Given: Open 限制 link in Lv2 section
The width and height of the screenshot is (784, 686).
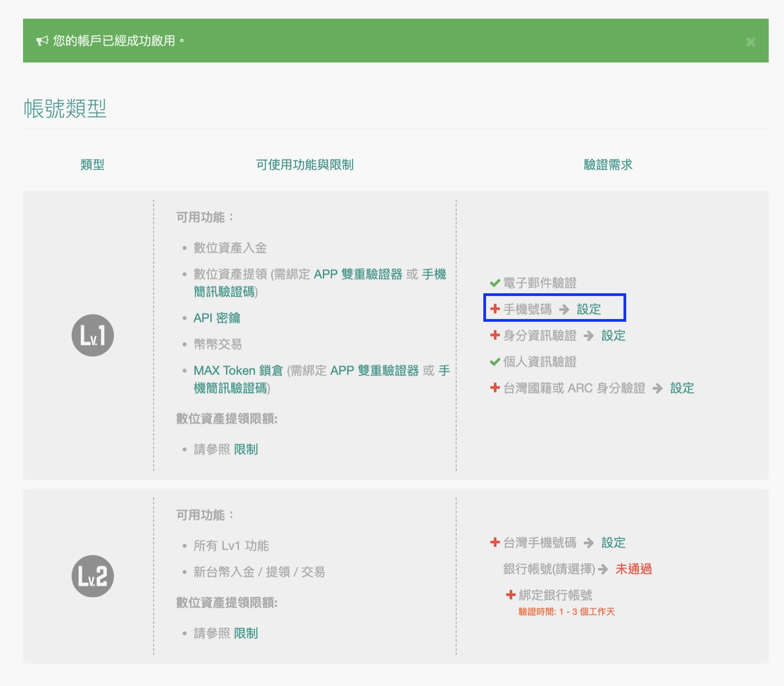Looking at the screenshot, I should click(x=246, y=633).
